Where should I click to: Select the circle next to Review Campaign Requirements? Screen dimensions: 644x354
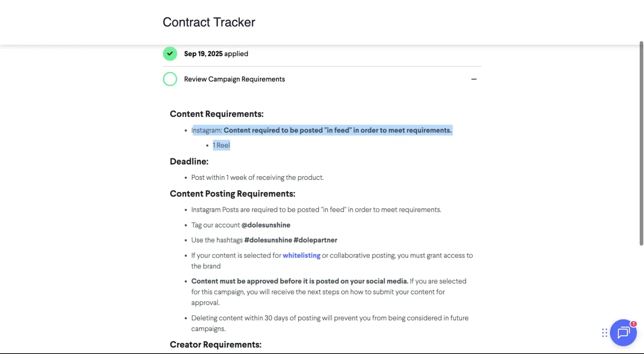click(170, 79)
